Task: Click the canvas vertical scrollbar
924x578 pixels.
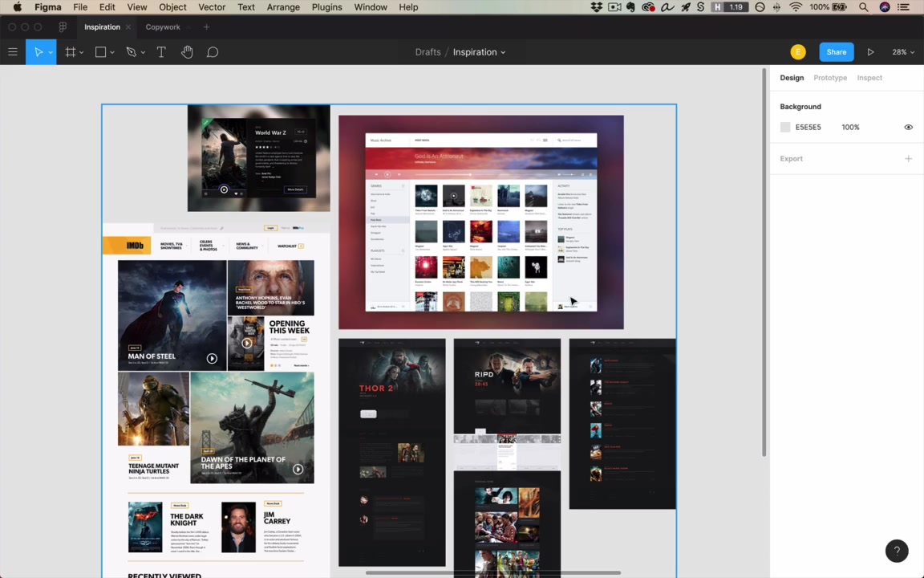Action: click(x=764, y=263)
